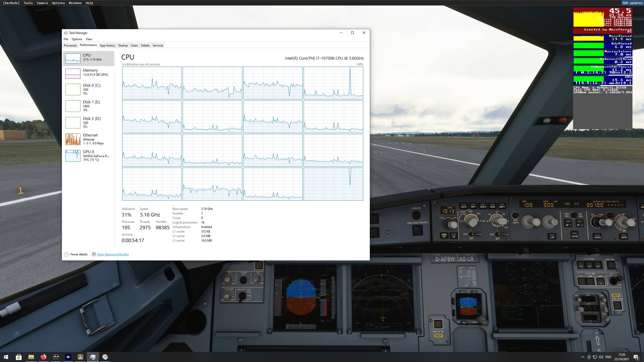Switch to the App history tab
The width and height of the screenshot is (644, 362).
click(107, 46)
